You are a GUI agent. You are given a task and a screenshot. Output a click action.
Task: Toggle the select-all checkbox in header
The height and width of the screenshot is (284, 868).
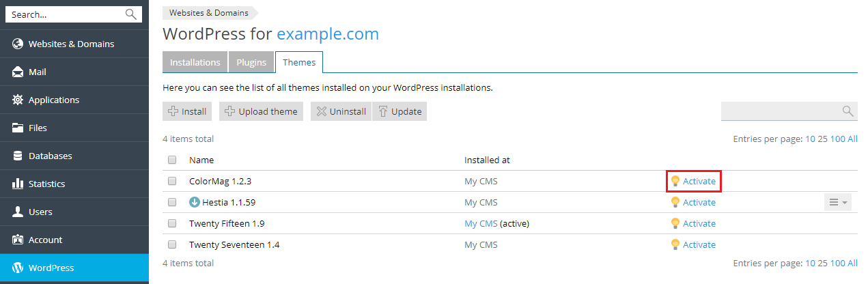[x=172, y=160]
